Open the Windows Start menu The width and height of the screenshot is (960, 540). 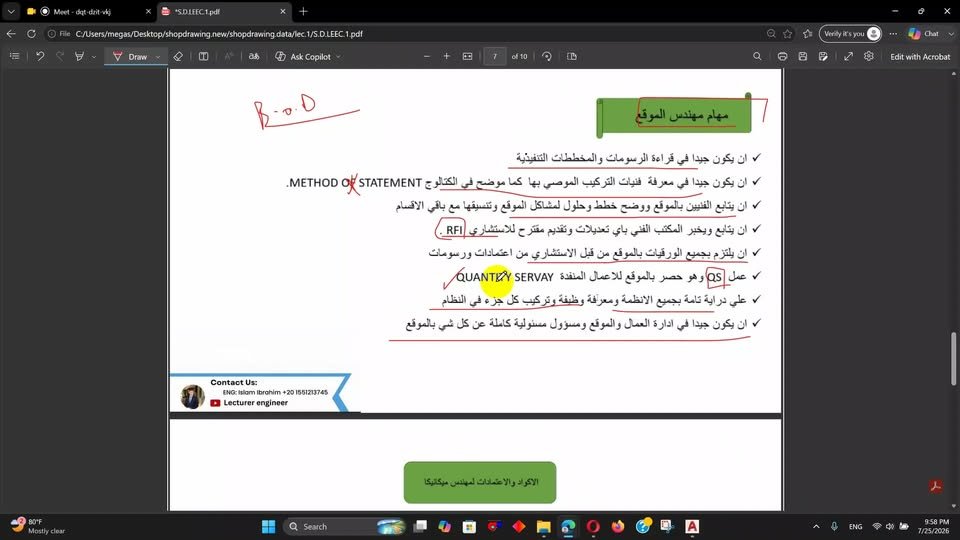(268, 527)
